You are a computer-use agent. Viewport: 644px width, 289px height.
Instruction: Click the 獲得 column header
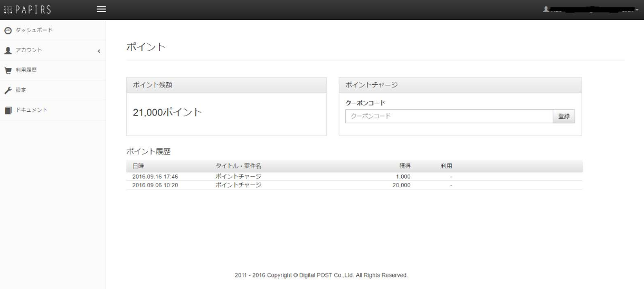[405, 166]
